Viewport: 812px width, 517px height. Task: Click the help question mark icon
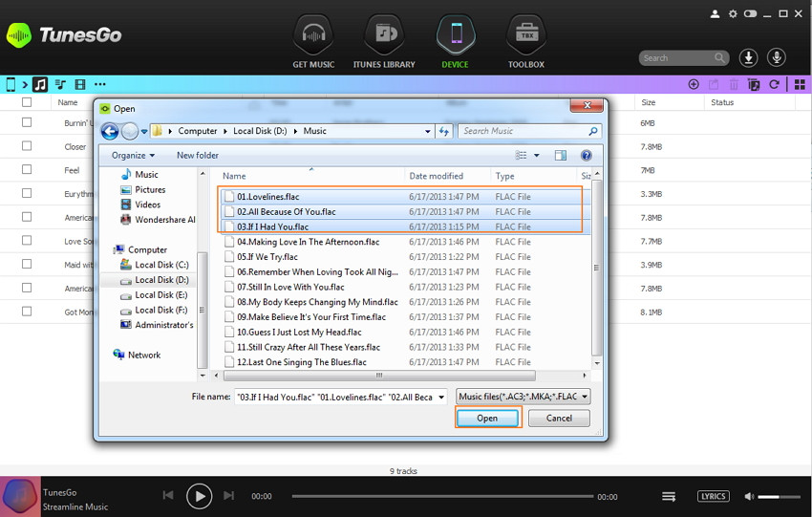[587, 156]
